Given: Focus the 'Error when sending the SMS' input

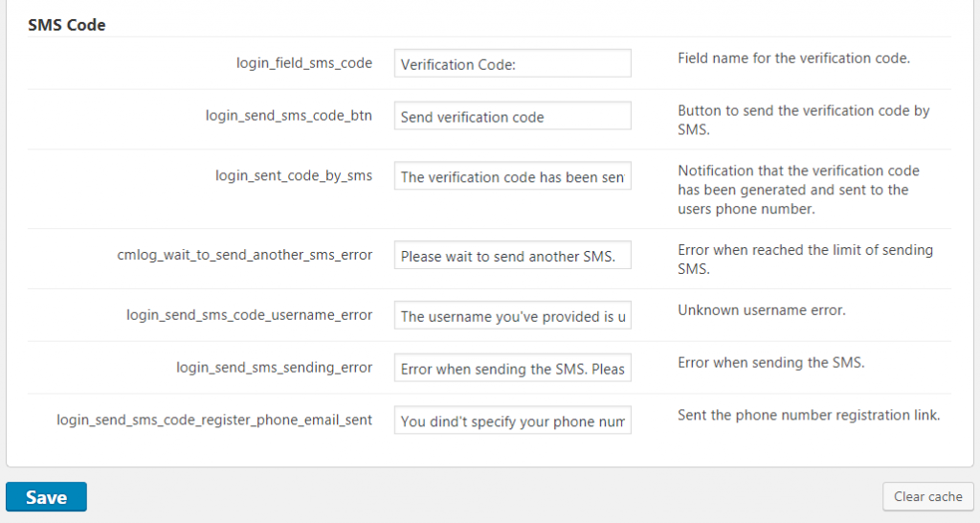Looking at the screenshot, I should point(512,369).
